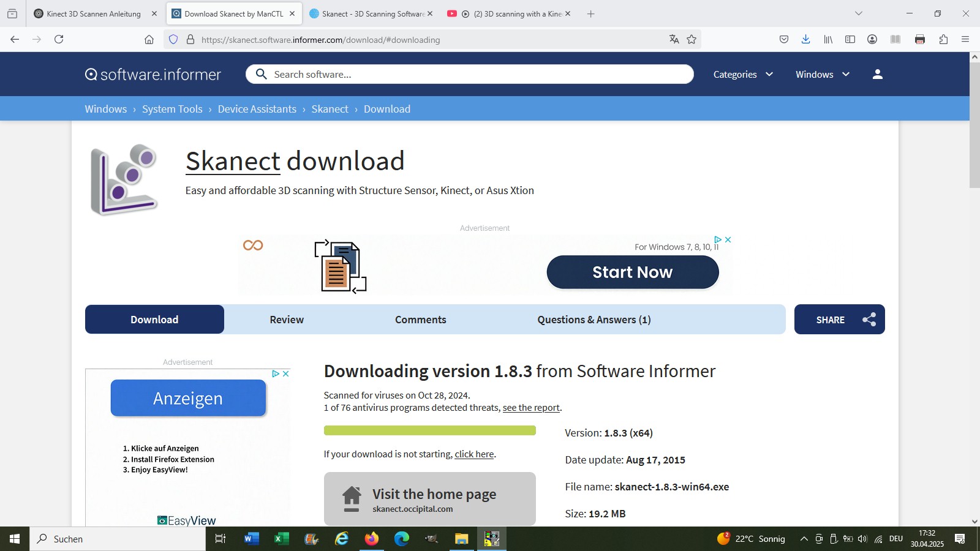Go to Device Assistants breadcrumb

tap(257, 109)
